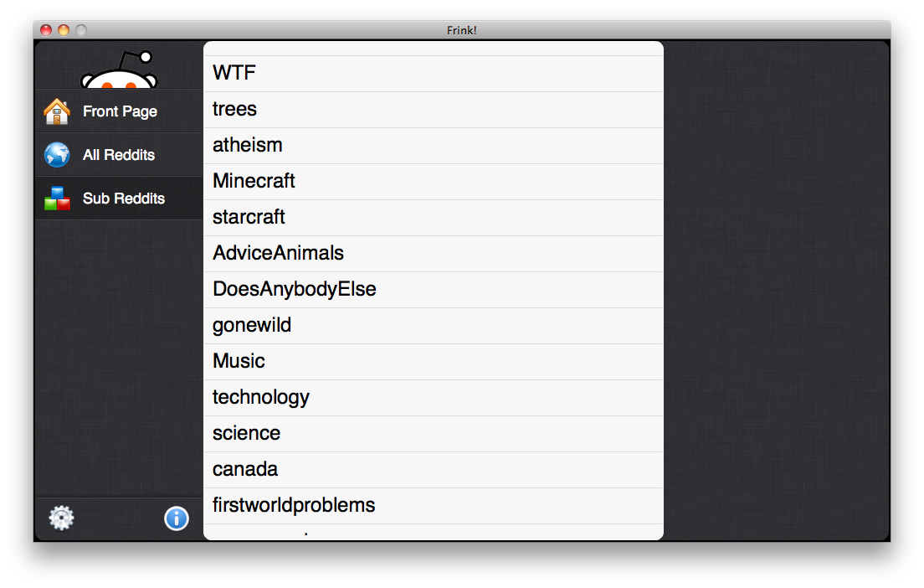Screen dimensions: 924x588
Task: Select firstworldproblems subreddit
Action: 434,505
